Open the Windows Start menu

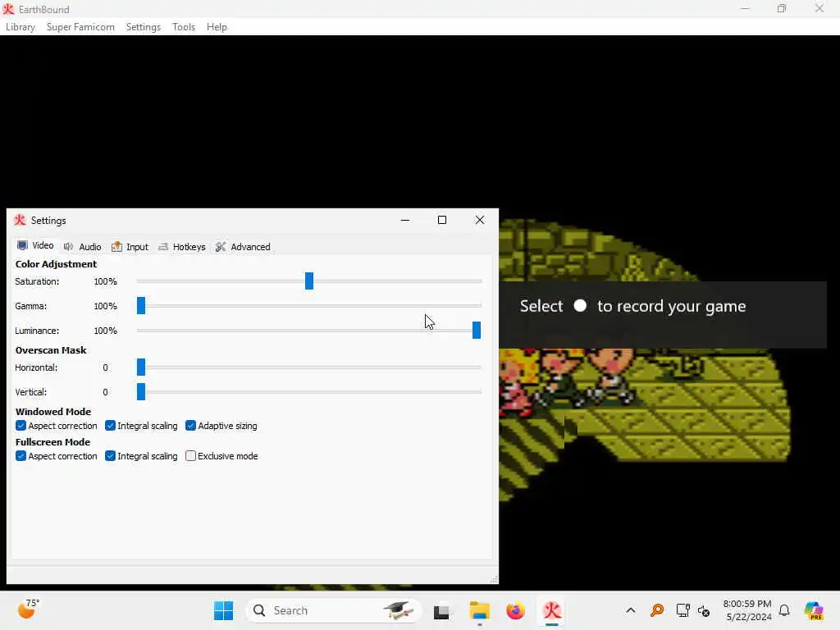click(x=223, y=610)
